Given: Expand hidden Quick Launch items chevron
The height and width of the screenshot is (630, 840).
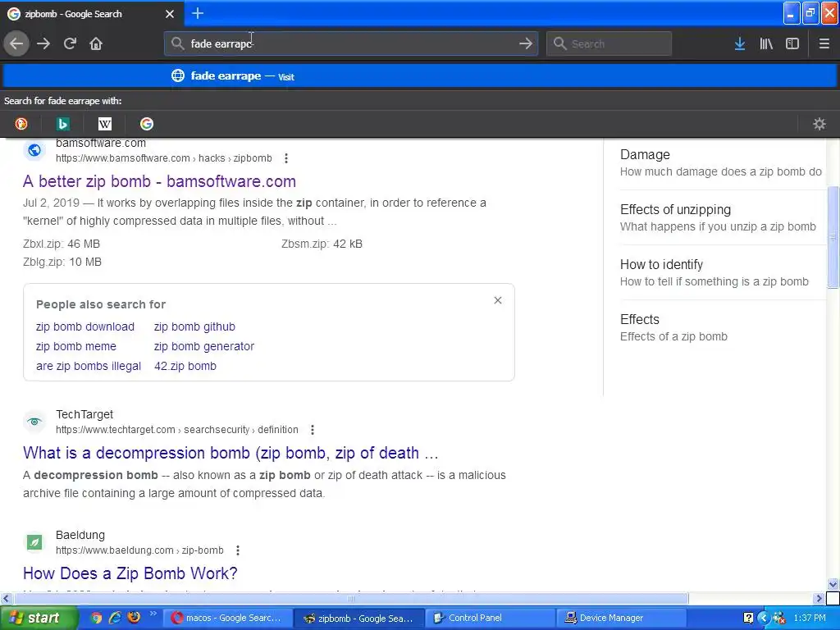Looking at the screenshot, I should click(x=153, y=614).
